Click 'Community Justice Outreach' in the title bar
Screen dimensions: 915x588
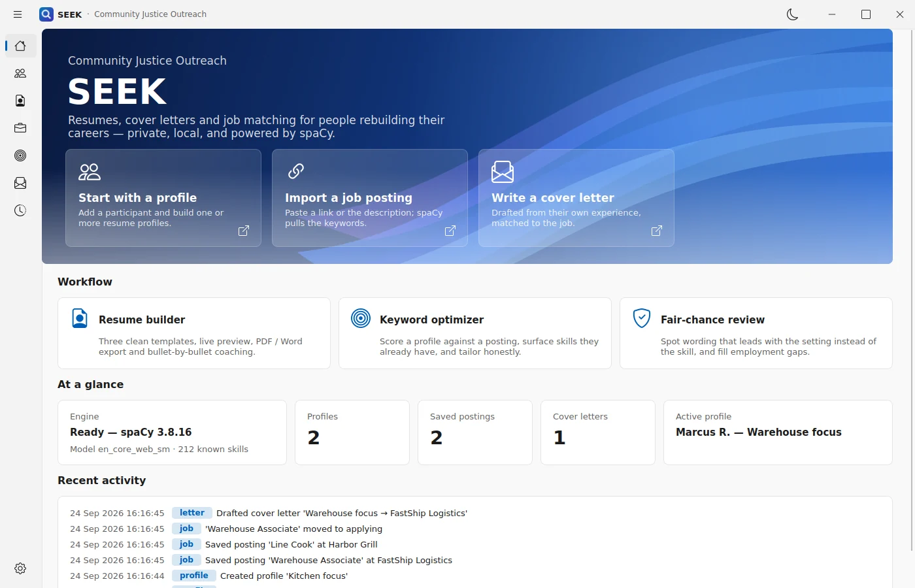click(x=150, y=14)
